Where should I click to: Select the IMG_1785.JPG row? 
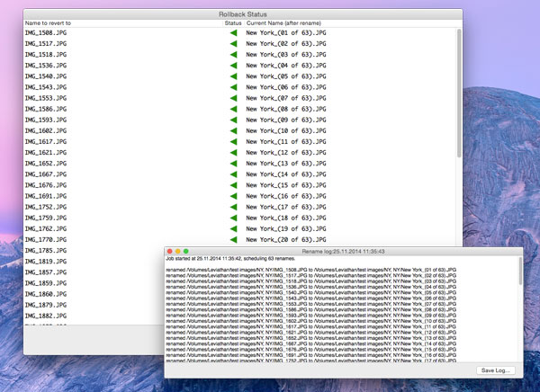(46, 251)
